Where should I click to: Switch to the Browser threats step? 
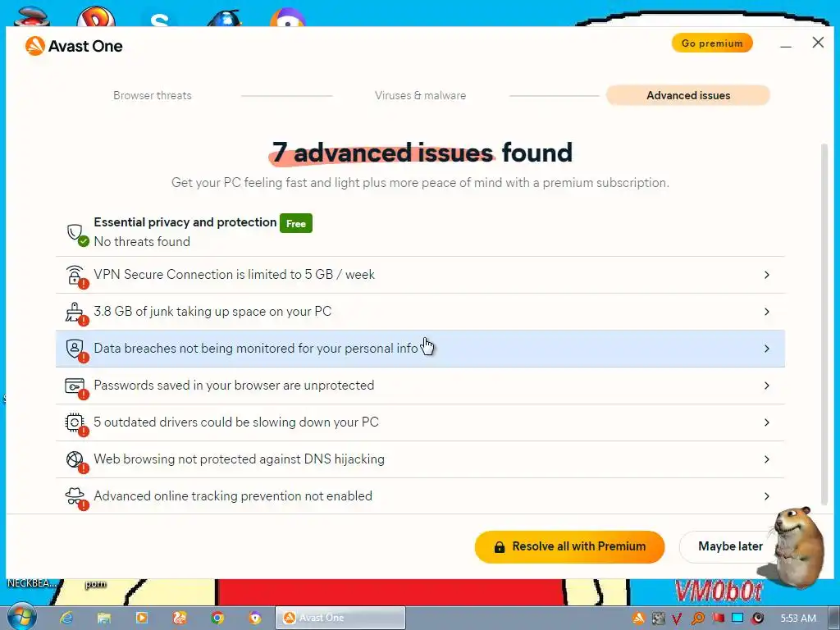pyautogui.click(x=152, y=95)
